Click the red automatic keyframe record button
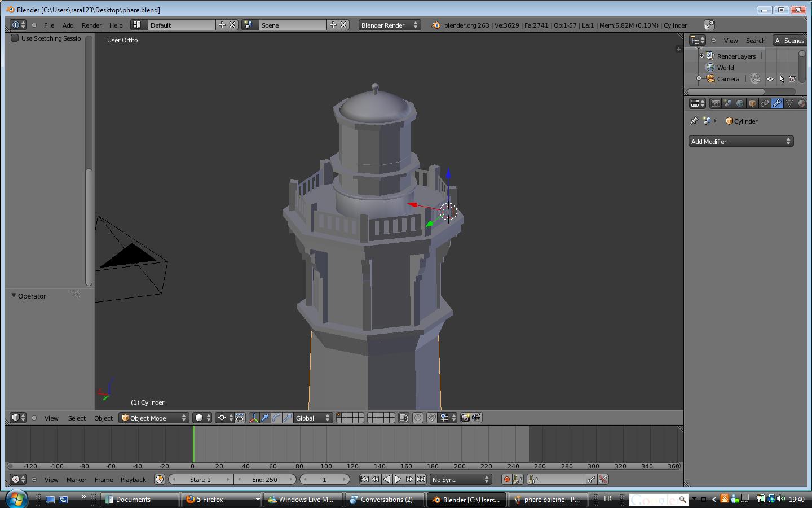The width and height of the screenshot is (812, 508). pos(506,480)
